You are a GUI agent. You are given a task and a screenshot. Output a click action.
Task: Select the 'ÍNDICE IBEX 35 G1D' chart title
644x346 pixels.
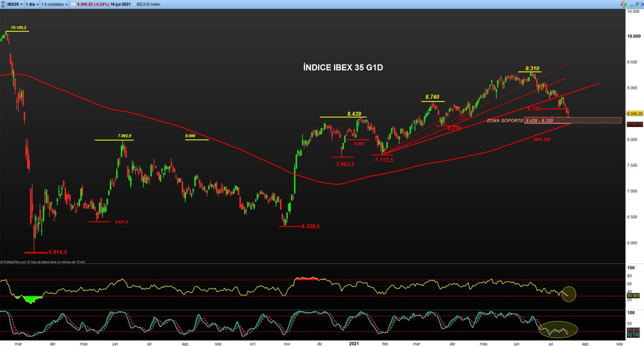(x=343, y=67)
